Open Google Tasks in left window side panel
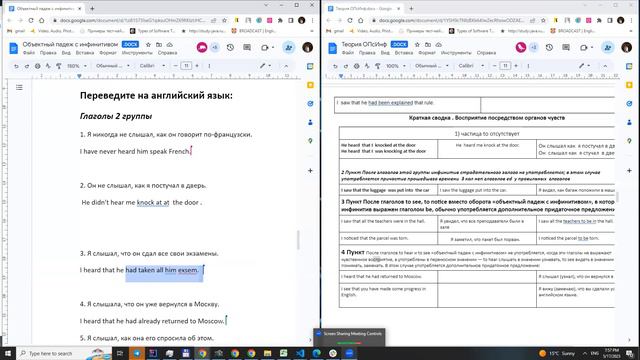Screen dimensions: 640x360 [310, 104]
